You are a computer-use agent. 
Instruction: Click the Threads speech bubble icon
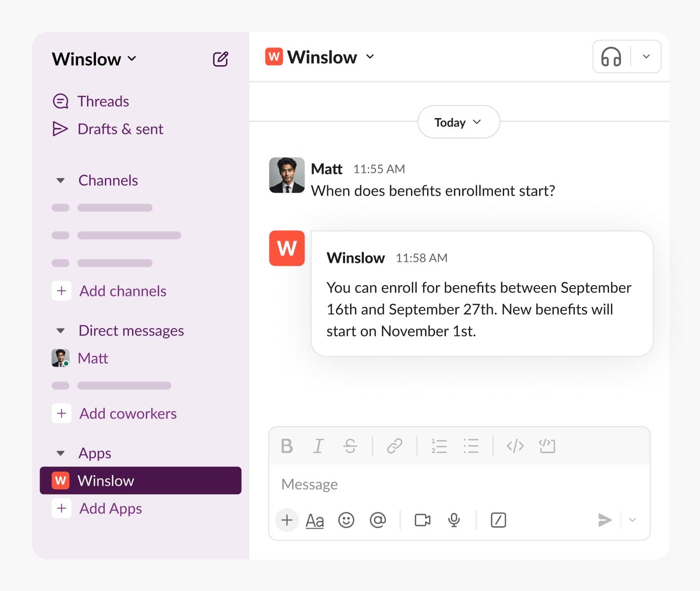60,101
